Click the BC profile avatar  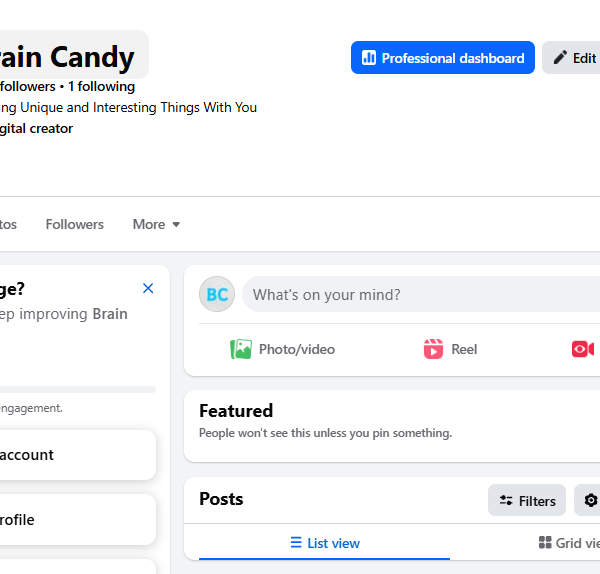point(217,294)
